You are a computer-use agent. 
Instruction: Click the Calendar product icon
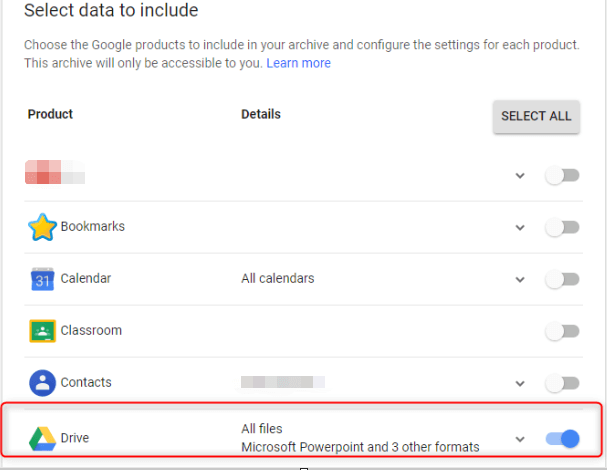tap(42, 279)
